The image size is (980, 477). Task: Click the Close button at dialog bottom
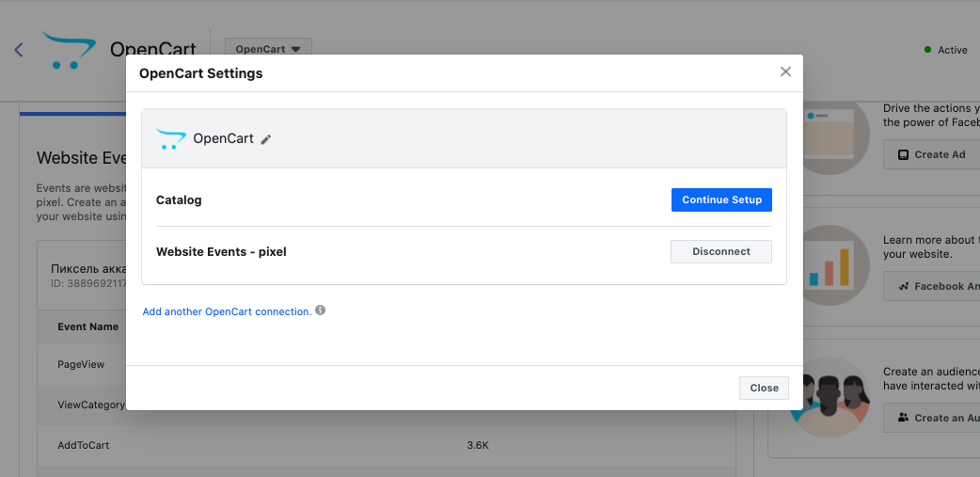point(764,388)
